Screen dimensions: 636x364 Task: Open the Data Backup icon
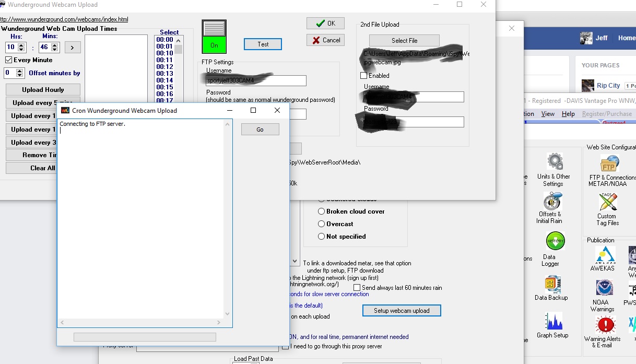tap(552, 285)
